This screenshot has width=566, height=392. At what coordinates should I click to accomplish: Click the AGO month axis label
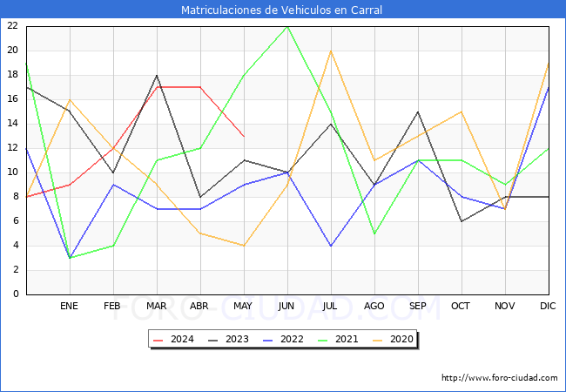point(374,306)
